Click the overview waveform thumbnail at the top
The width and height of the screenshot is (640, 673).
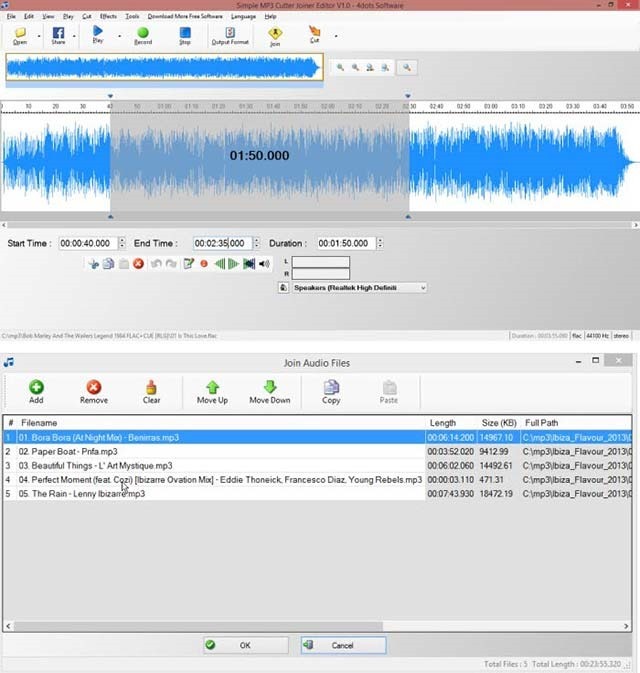[x=164, y=67]
